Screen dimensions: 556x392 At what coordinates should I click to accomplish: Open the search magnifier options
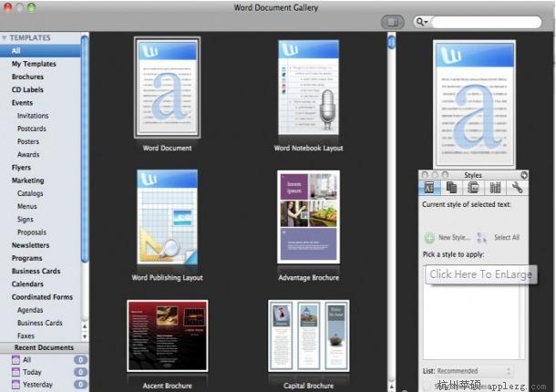[x=422, y=22]
